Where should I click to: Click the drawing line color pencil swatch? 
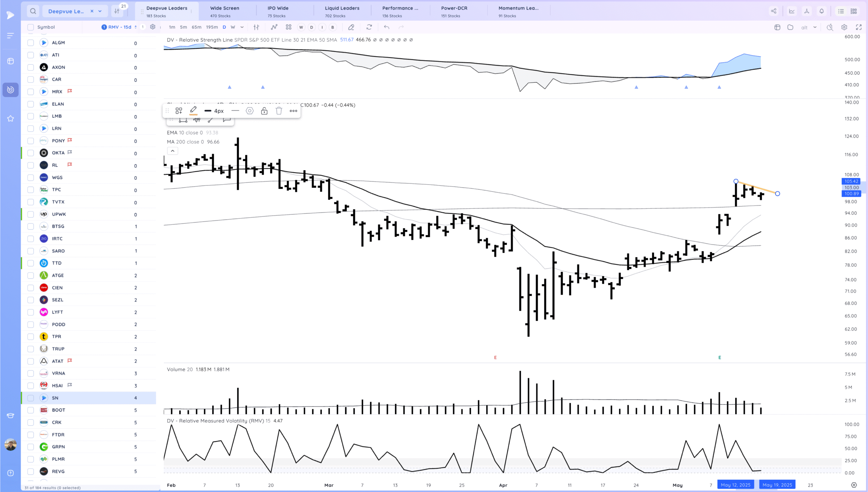[x=193, y=110]
